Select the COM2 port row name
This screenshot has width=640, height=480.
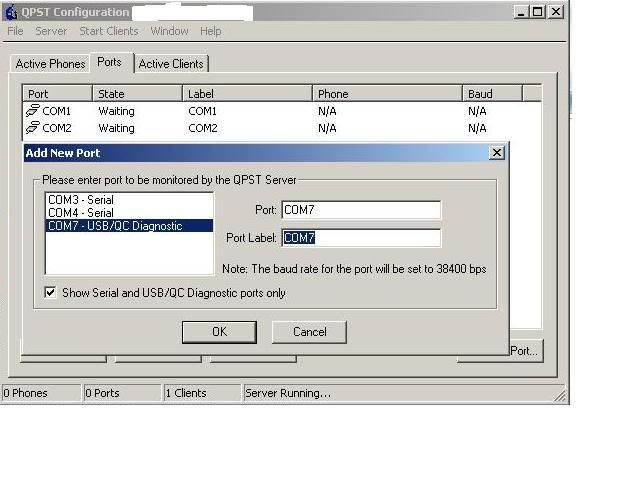tap(57, 128)
